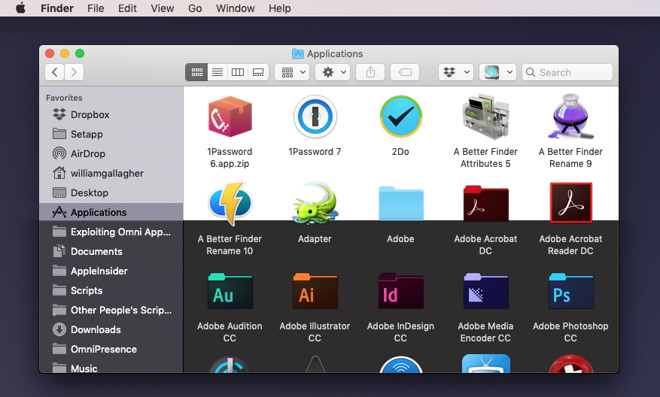Image resolution: width=660 pixels, height=397 pixels.
Task: Switch to gallery view
Action: coord(258,72)
